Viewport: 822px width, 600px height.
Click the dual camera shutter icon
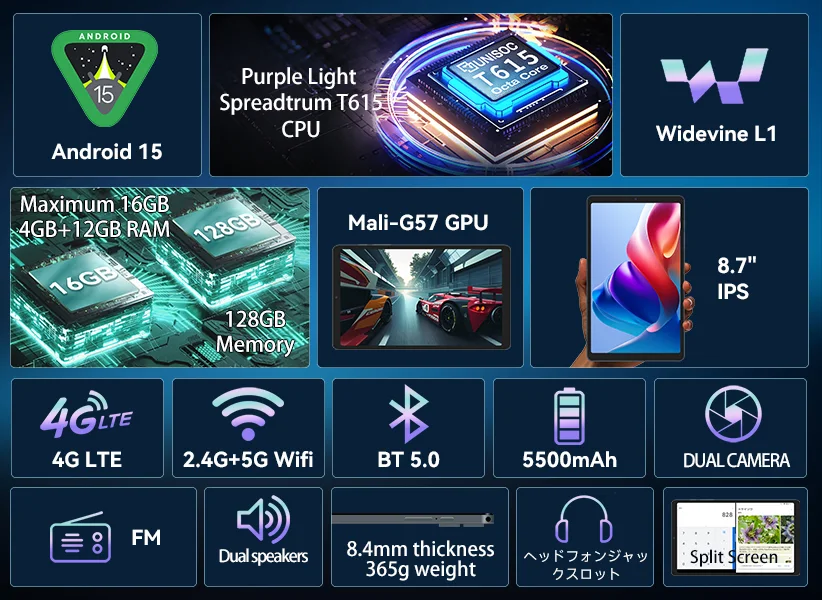pos(733,414)
